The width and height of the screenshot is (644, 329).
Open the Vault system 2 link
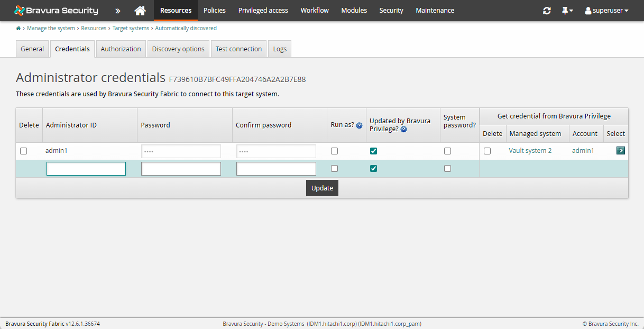530,151
